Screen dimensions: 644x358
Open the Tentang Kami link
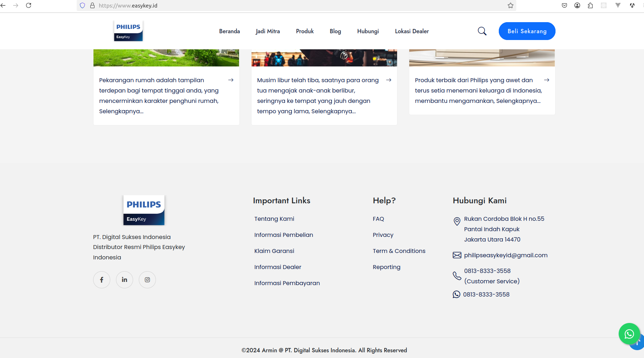click(274, 219)
